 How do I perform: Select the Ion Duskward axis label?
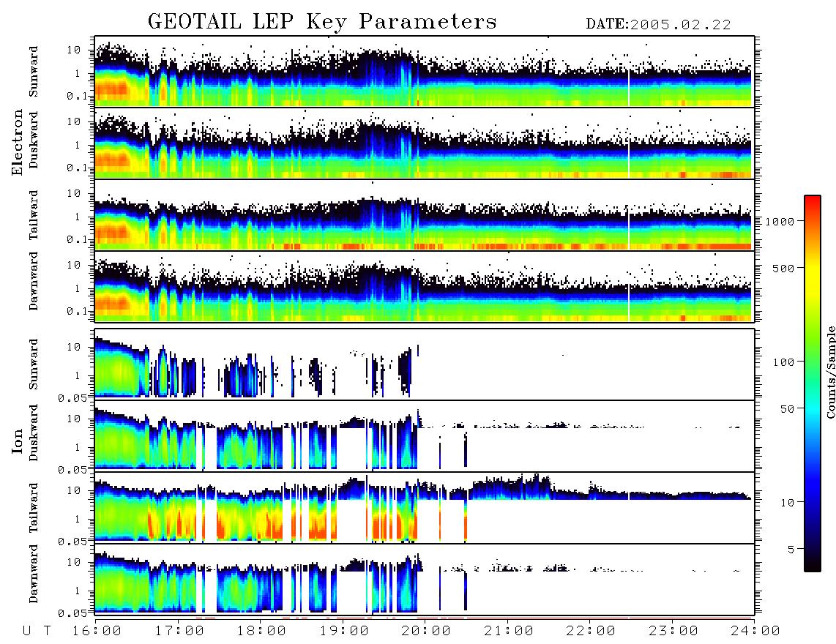coord(34,433)
